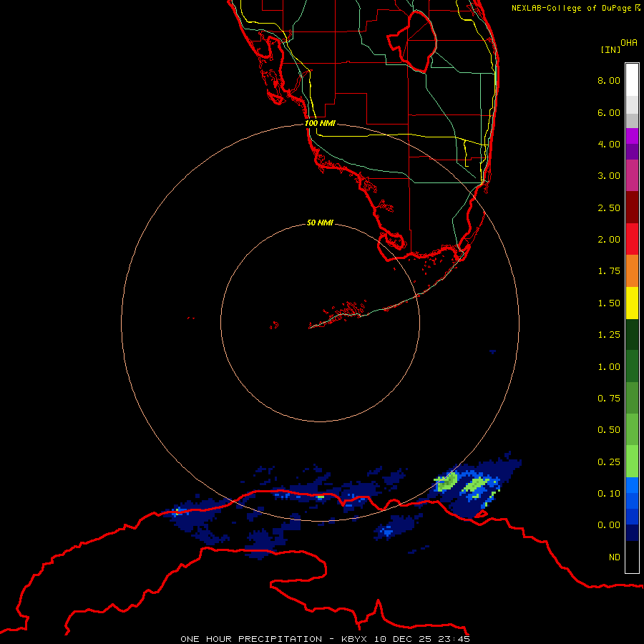Pick the black ND swatch at legend bottom
Screen dimensions: 644x644
tap(632, 557)
